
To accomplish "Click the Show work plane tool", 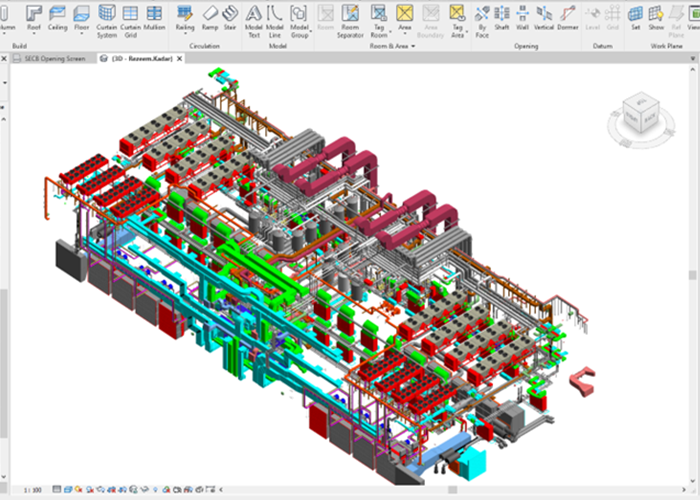I will point(656,18).
